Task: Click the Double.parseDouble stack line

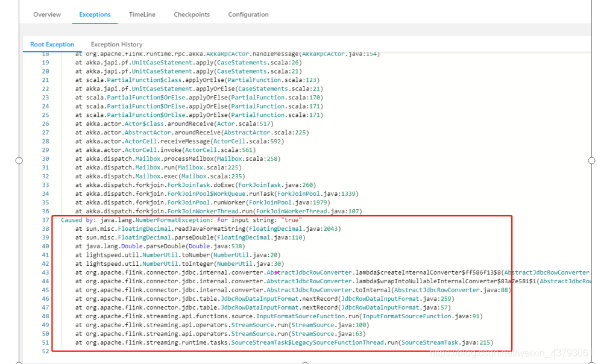Action: (160, 246)
